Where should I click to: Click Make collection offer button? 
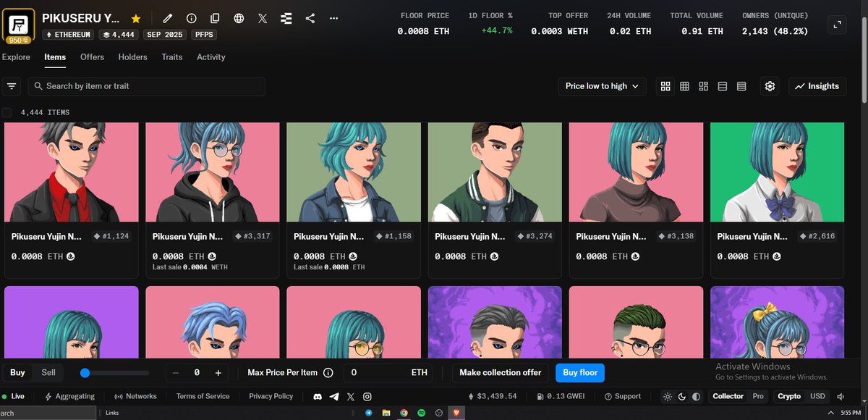(x=501, y=373)
